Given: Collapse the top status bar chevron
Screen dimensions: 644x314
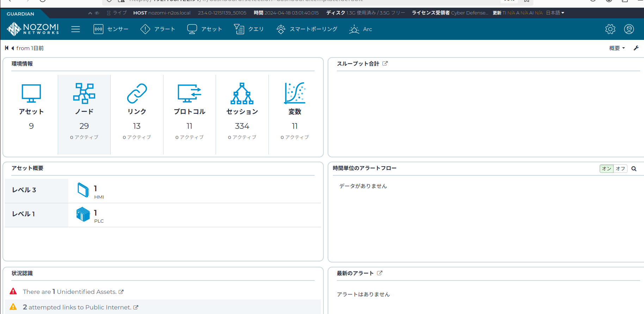Looking at the screenshot, I should (x=90, y=13).
